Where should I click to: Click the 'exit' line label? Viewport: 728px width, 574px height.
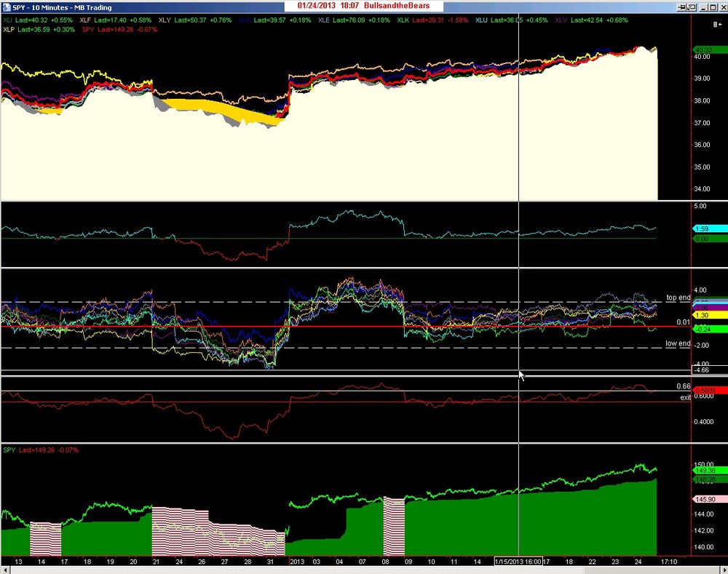pyautogui.click(x=685, y=398)
